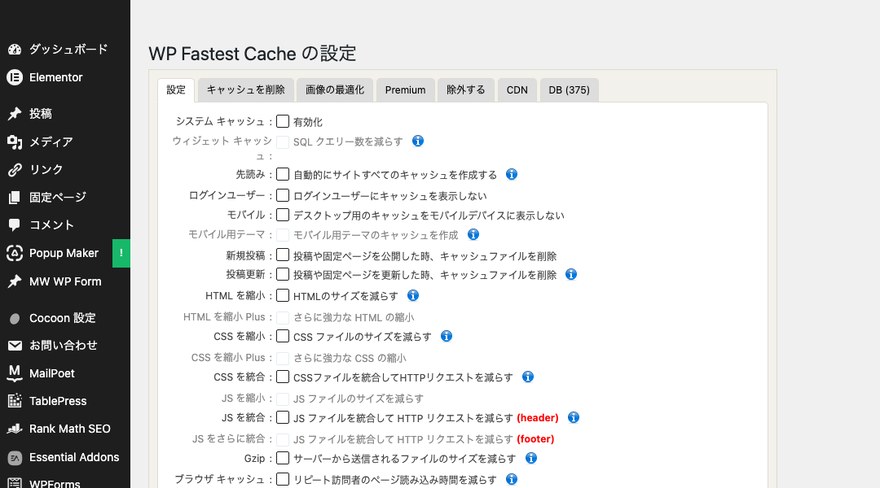Image resolution: width=880 pixels, height=488 pixels.
Task: Tick the CSS を縮小 checkbox
Action: click(x=283, y=336)
